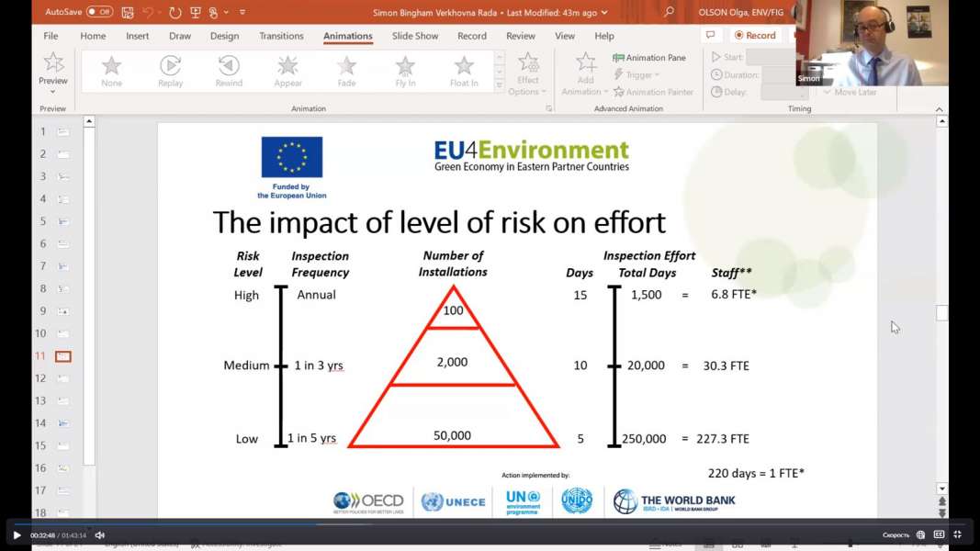Screen dimensions: 980x551
Task: Open the Animation Pane
Action: tap(649, 58)
